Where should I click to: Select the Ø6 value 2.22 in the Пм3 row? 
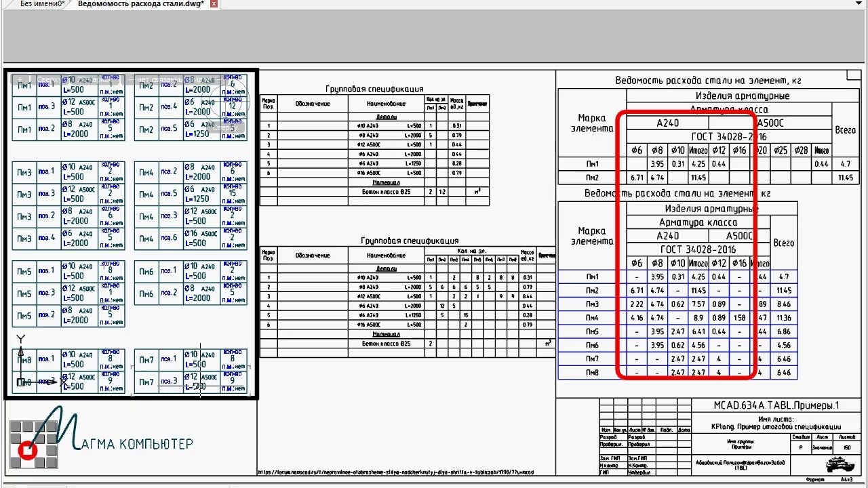[636, 304]
